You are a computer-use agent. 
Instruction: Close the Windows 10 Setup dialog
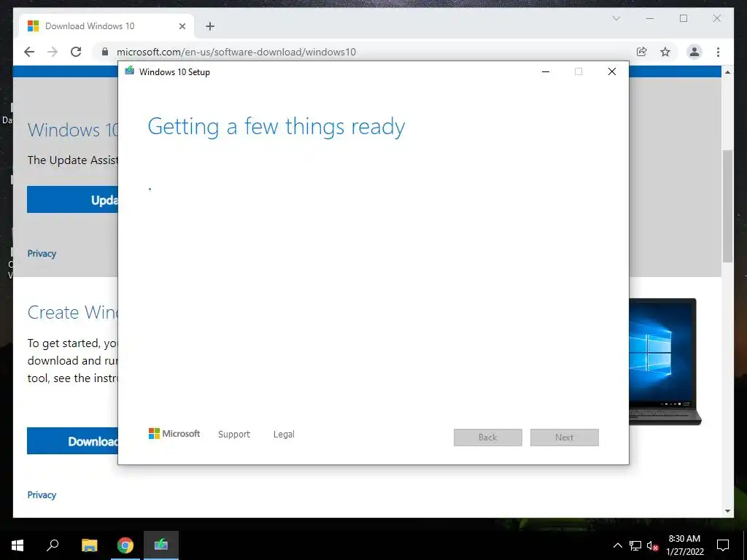612,71
